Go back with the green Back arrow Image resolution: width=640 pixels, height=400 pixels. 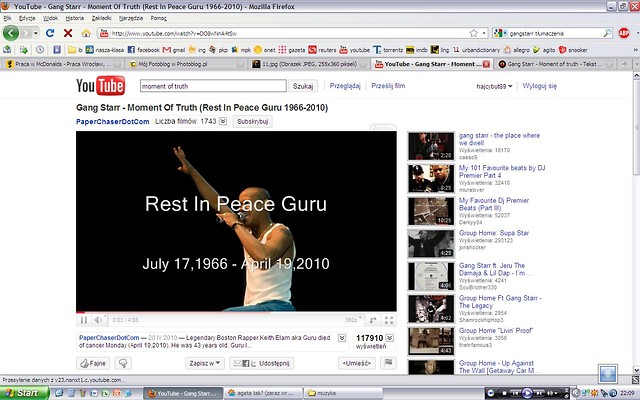(x=11, y=33)
